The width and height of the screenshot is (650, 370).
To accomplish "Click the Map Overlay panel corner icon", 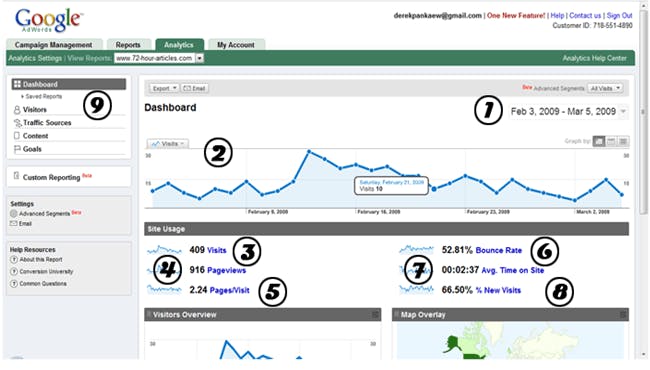I will point(623,315).
